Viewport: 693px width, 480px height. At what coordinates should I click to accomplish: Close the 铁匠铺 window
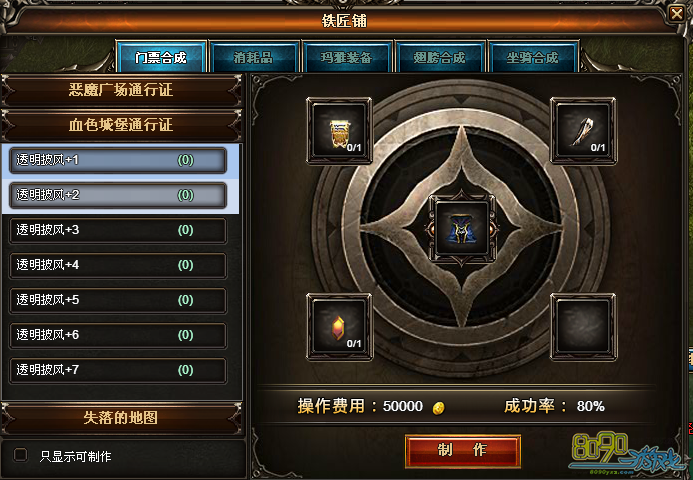[x=677, y=14]
